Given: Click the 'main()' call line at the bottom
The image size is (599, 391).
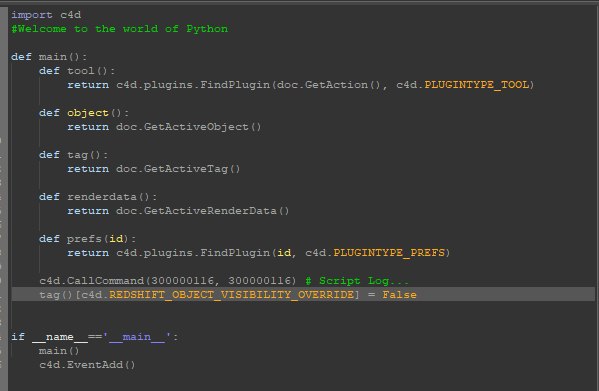Looking at the screenshot, I should (x=59, y=351).
